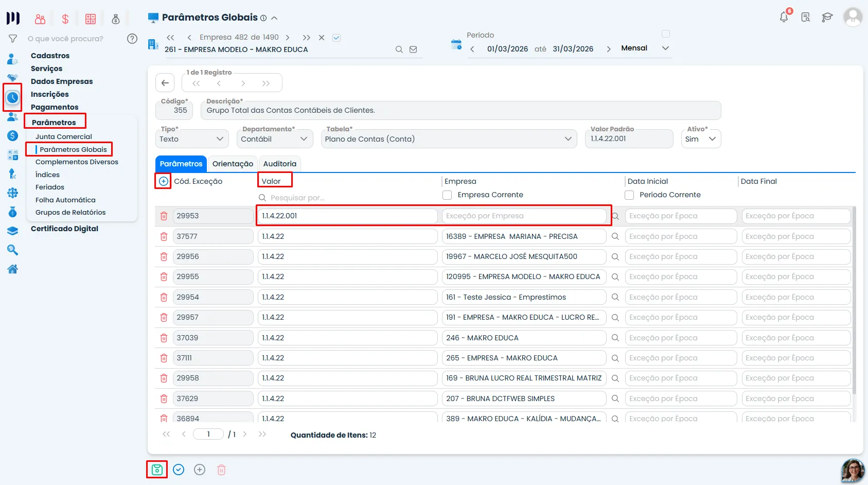Image resolution: width=868 pixels, height=485 pixels.
Task: Open the Tipo dropdown showing Texto
Action: [x=192, y=139]
